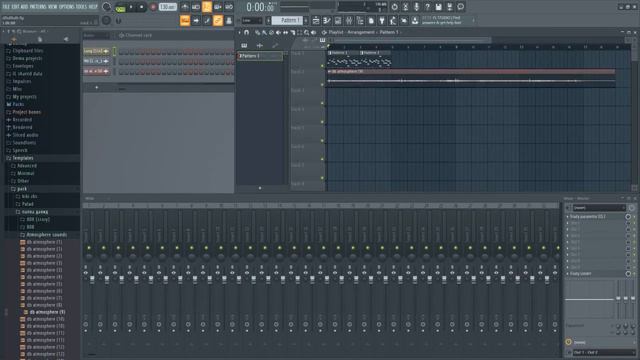Viewport: 640px width, 360px height.
Task: Open the channel rack toolbar icon
Action: (338, 20)
